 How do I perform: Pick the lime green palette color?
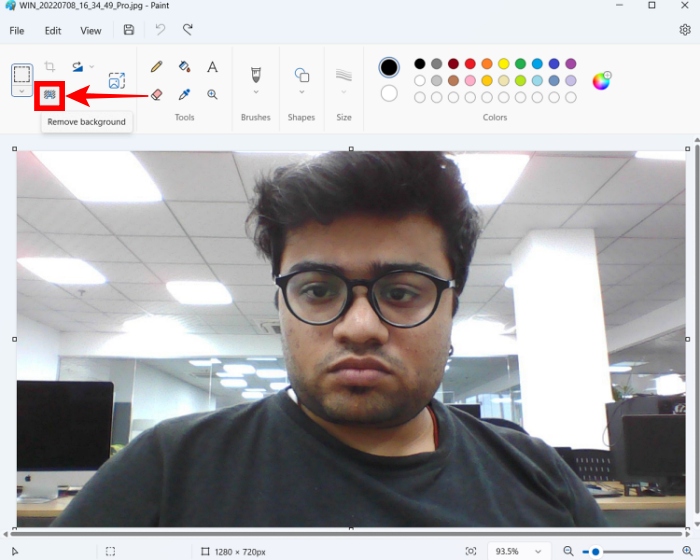click(x=521, y=80)
